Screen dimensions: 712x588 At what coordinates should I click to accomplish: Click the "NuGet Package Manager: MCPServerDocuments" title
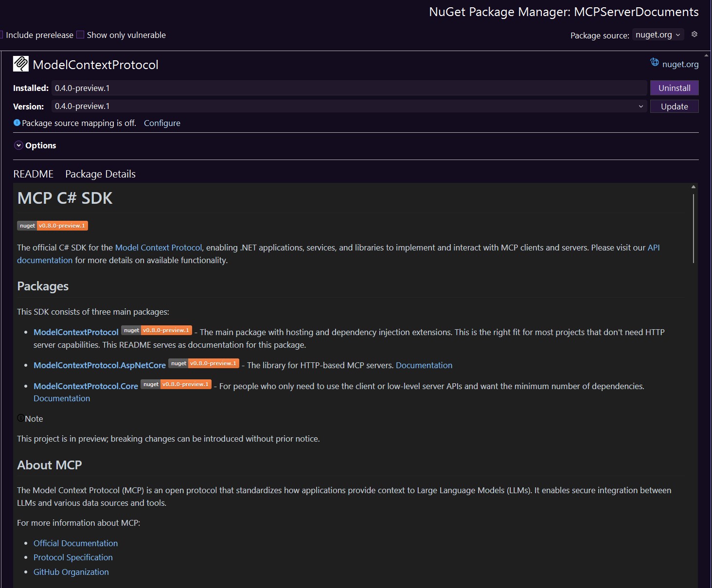click(564, 12)
